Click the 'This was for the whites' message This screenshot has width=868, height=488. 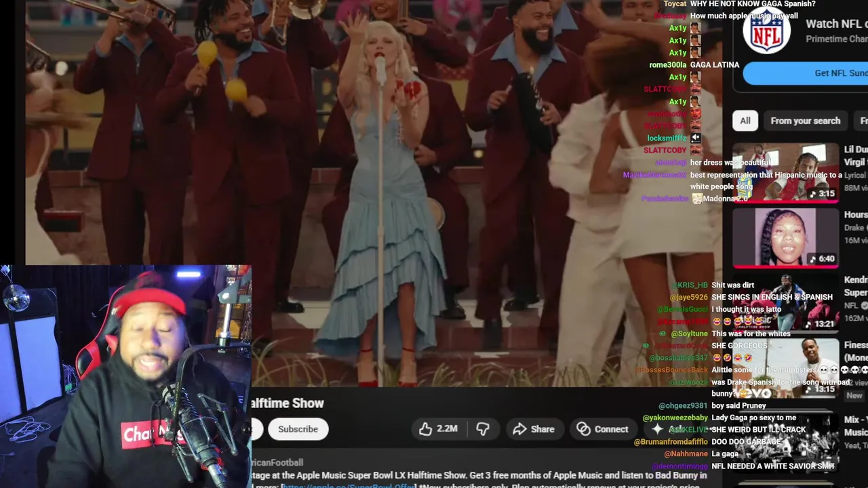click(753, 334)
